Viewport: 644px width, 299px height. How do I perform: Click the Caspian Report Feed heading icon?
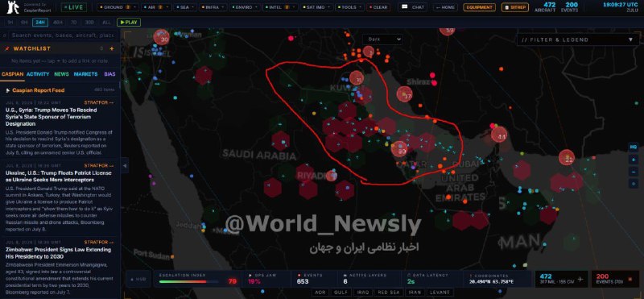8,90
